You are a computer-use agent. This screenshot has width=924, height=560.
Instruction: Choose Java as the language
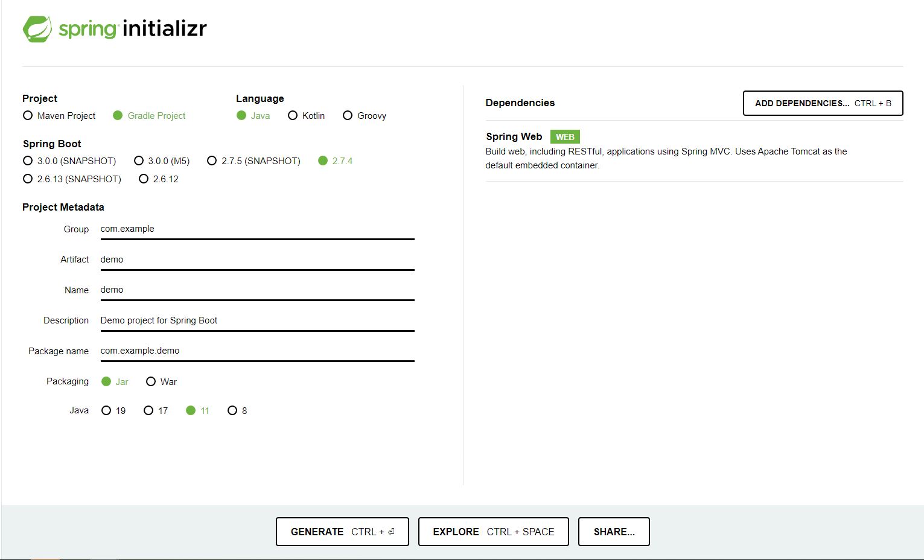point(253,115)
